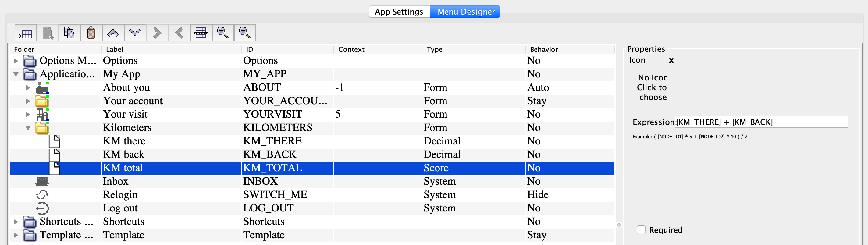Screen dimensions: 868x245
Task: Move item down with down chevron
Action: (x=135, y=33)
